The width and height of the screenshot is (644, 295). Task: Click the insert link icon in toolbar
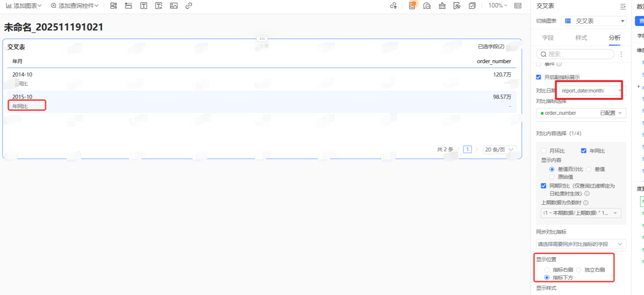tap(189, 6)
